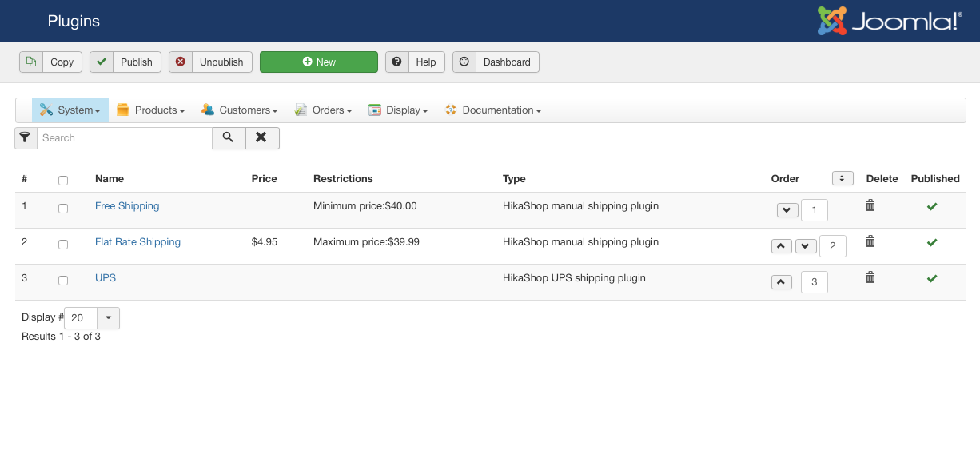Tick the checkbox for UPS
This screenshot has width=980, height=466.
click(63, 281)
